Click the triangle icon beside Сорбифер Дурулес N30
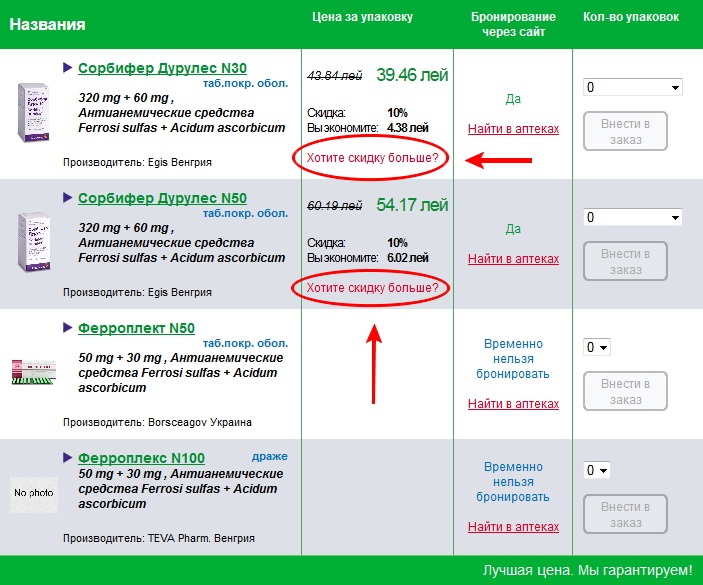 coord(67,67)
